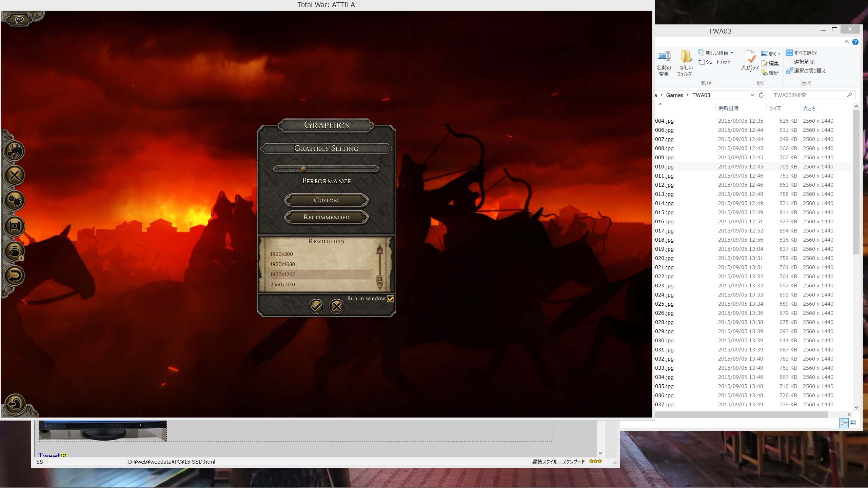Click the search magnifier icon in Explorer
This screenshot has height=488, width=868.
[x=849, y=95]
